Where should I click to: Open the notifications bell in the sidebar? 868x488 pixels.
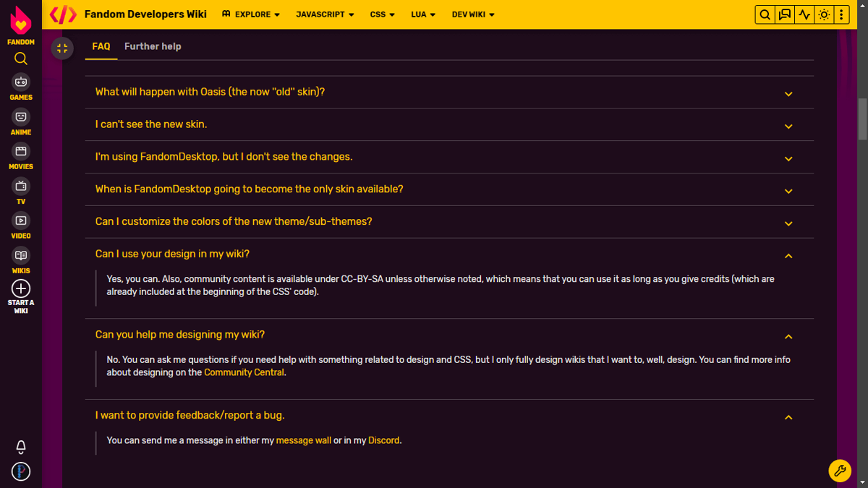(20, 447)
